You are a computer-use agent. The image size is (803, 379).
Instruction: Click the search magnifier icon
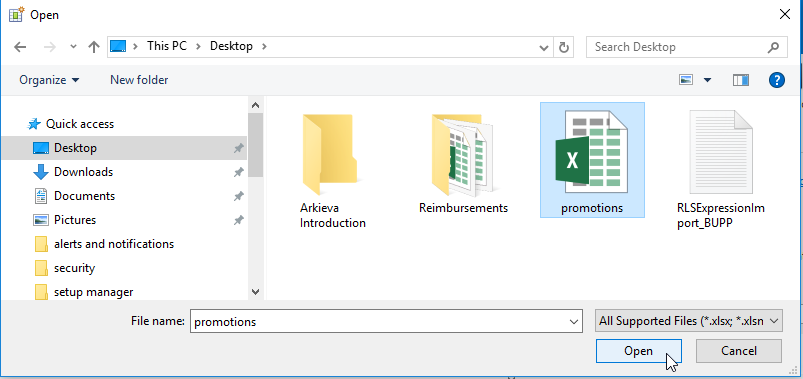[773, 47]
